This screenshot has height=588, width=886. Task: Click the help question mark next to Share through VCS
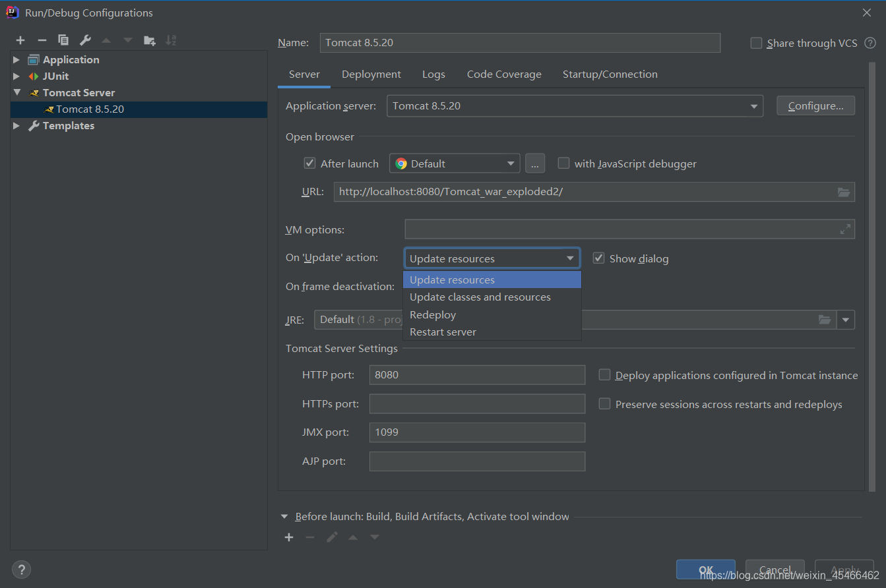click(x=870, y=43)
